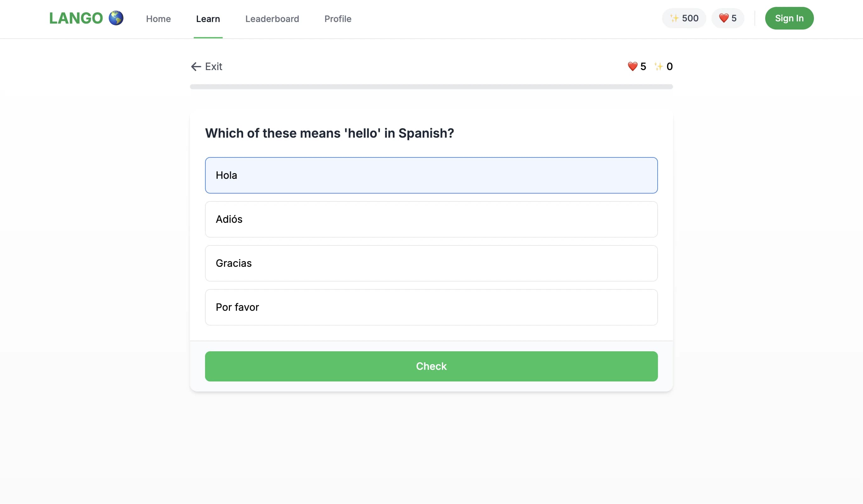
Task: Switch to the Profile tab
Action: pos(338,19)
